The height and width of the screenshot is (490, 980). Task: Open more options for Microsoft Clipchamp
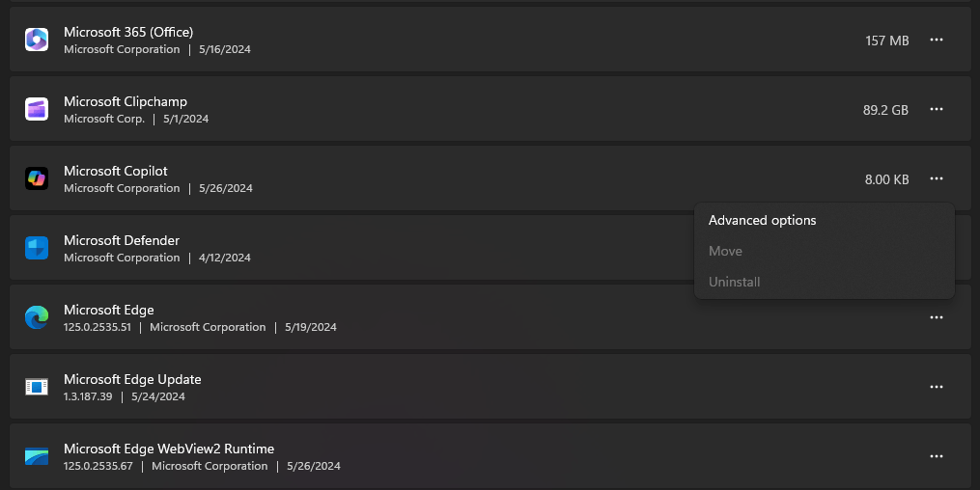tap(936, 109)
